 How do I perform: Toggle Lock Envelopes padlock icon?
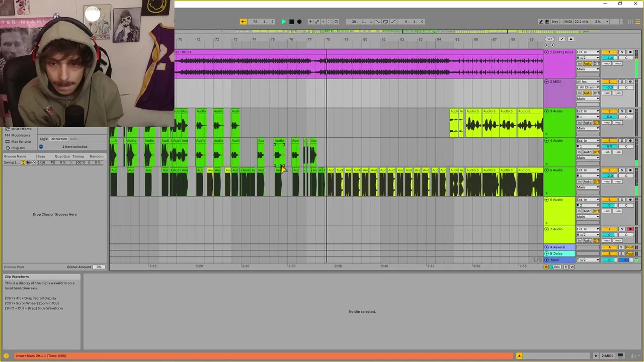(571, 39)
